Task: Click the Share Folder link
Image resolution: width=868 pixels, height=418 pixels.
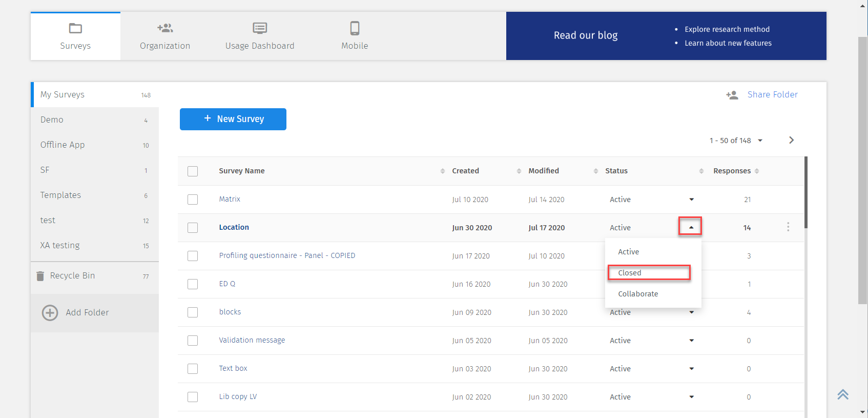Action: coord(772,95)
